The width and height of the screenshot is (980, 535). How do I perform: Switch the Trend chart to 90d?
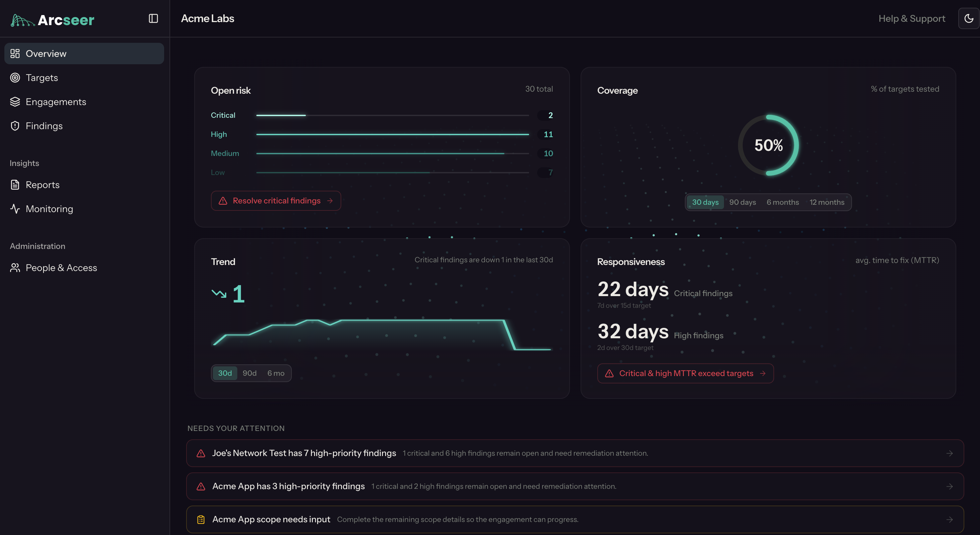tap(250, 373)
